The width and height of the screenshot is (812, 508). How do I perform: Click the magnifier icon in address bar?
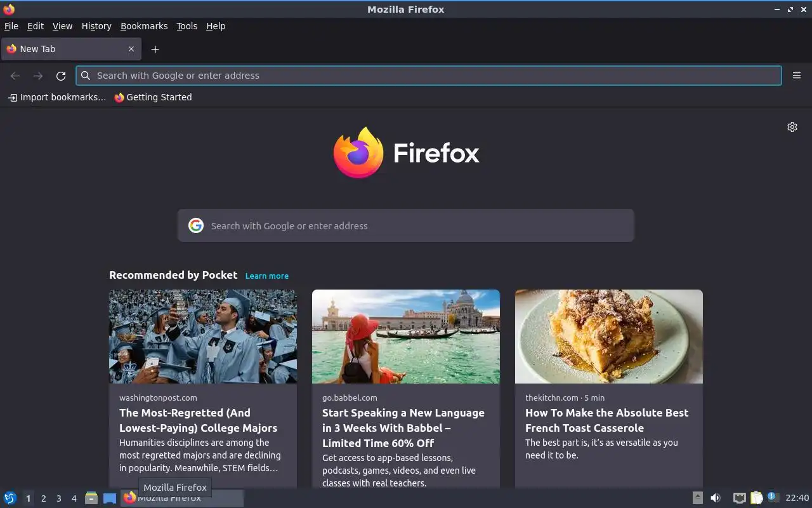click(86, 76)
